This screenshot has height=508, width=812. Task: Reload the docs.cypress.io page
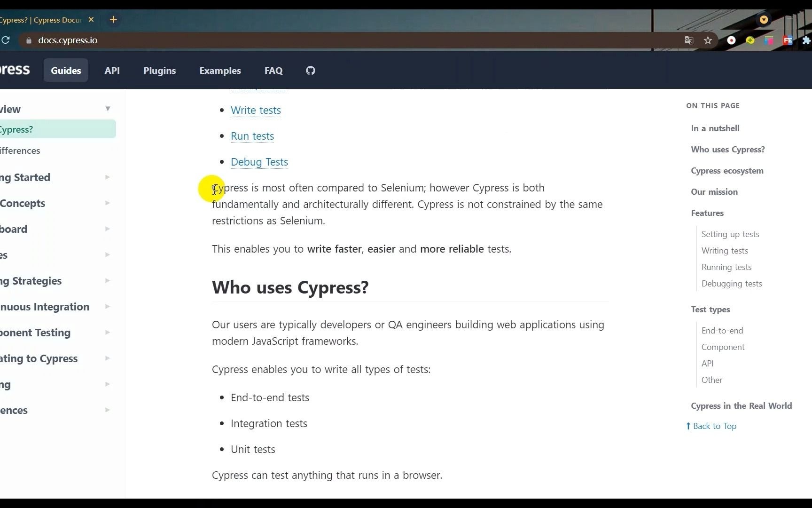pyautogui.click(x=6, y=40)
